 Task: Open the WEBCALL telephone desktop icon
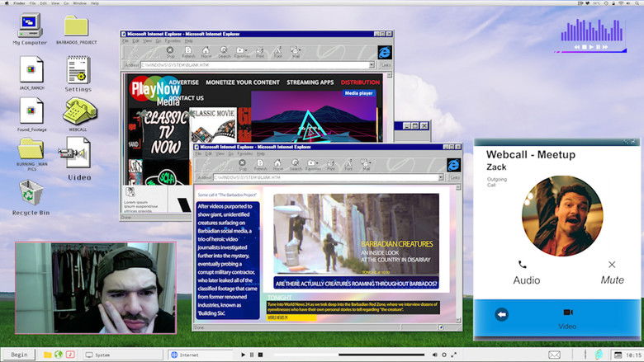click(x=78, y=110)
